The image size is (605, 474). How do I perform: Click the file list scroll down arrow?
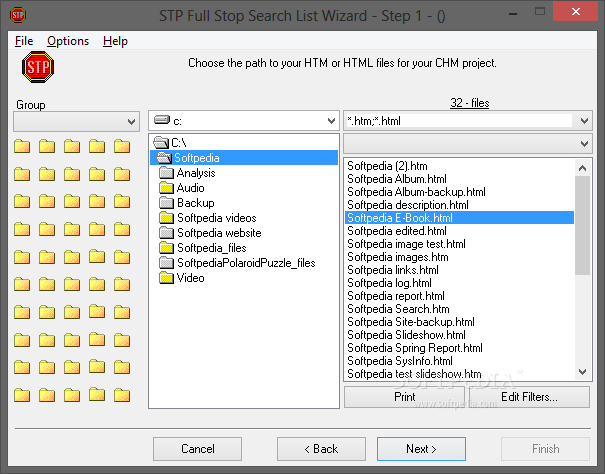[583, 372]
